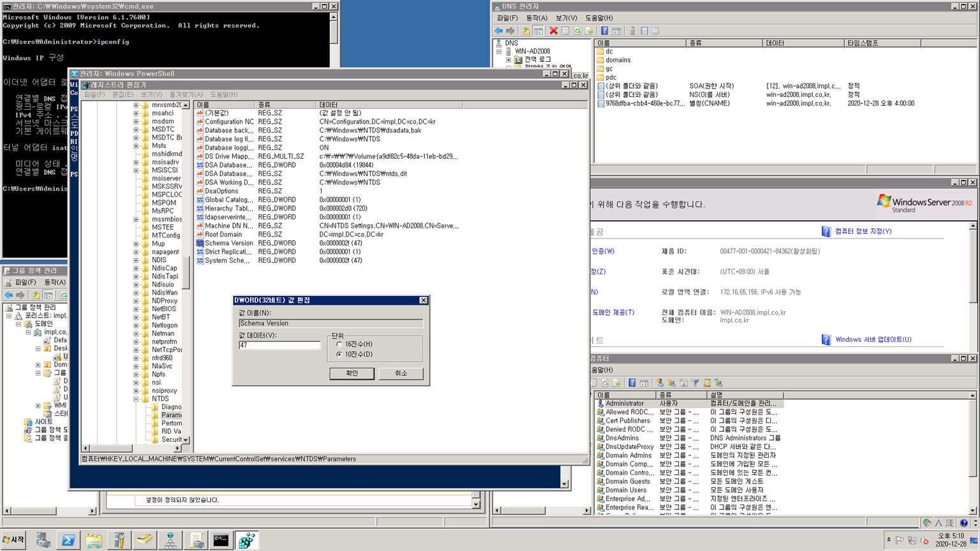Click the back arrow in Group Policy Management toolbar
980x551 pixels.
(x=9, y=295)
